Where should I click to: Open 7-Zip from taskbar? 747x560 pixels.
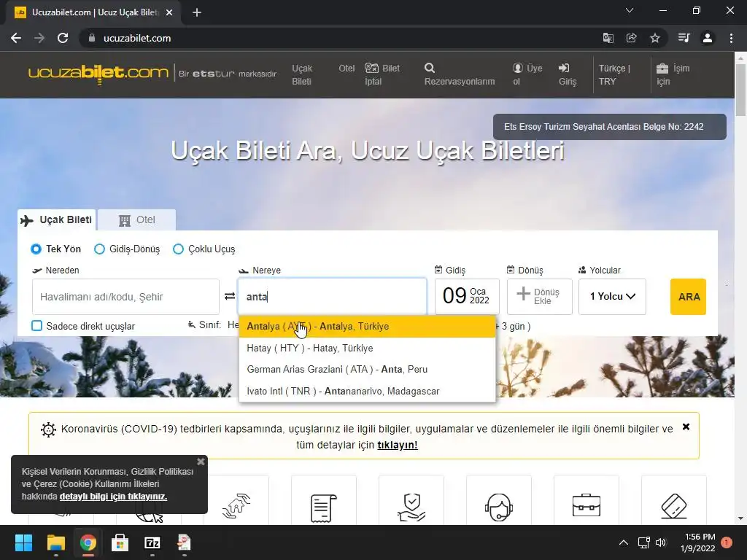pyautogui.click(x=152, y=542)
